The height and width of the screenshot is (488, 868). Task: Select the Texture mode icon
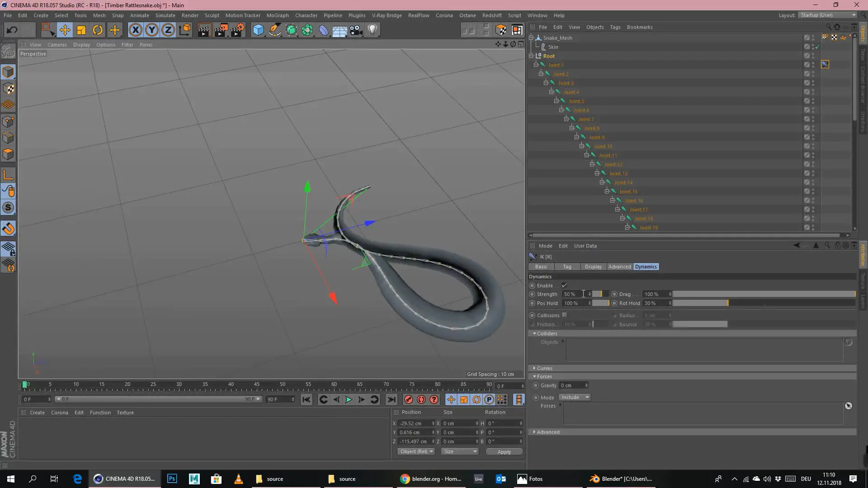pyautogui.click(x=8, y=89)
